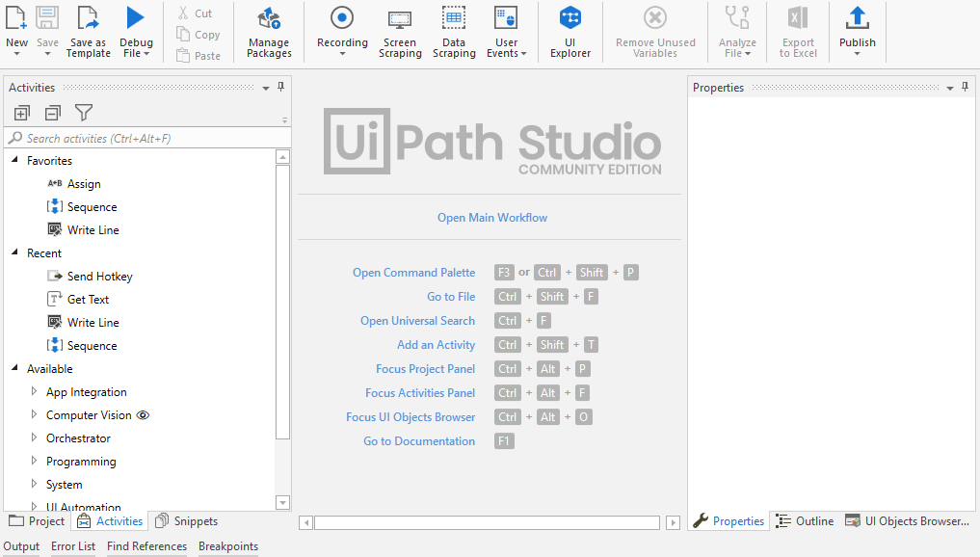The image size is (980, 557).
Task: Toggle the Computer Vision eye icon
Action: (144, 415)
